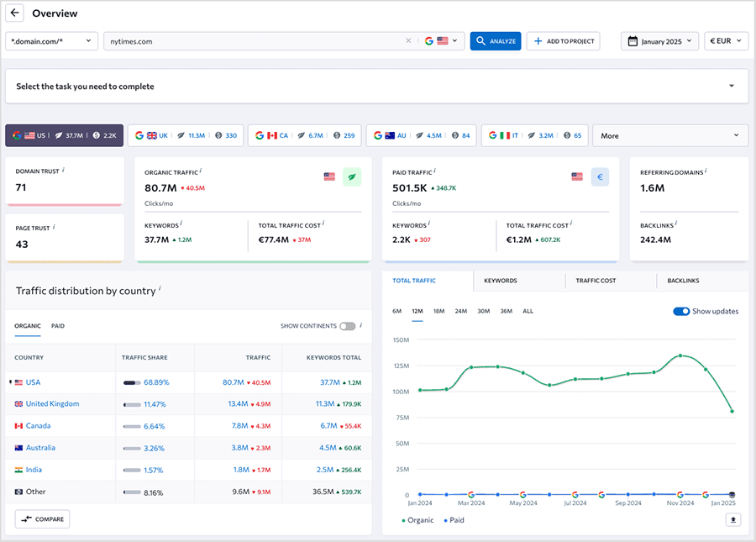Open the Google US search engine selector
Viewport: 756px width, 542px height.
pyautogui.click(x=441, y=41)
